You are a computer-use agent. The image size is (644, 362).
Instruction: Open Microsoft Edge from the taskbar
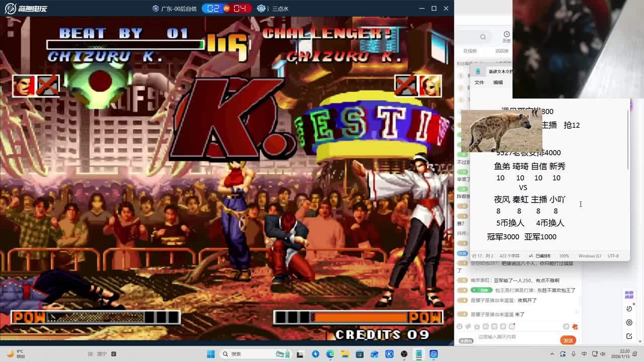coord(330,354)
